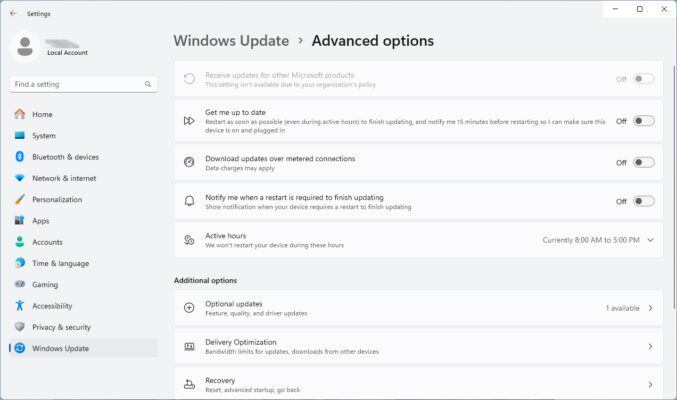
Task: Select Time & language in the sidebar
Action: [x=83, y=263]
